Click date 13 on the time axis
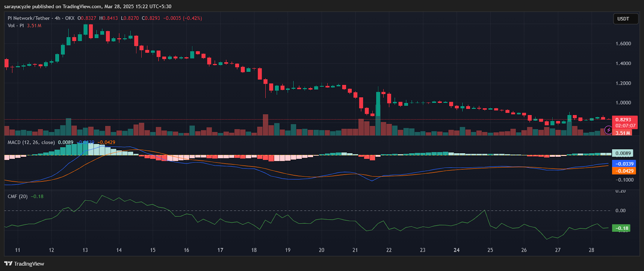The height and width of the screenshot is (271, 644). coord(85,250)
